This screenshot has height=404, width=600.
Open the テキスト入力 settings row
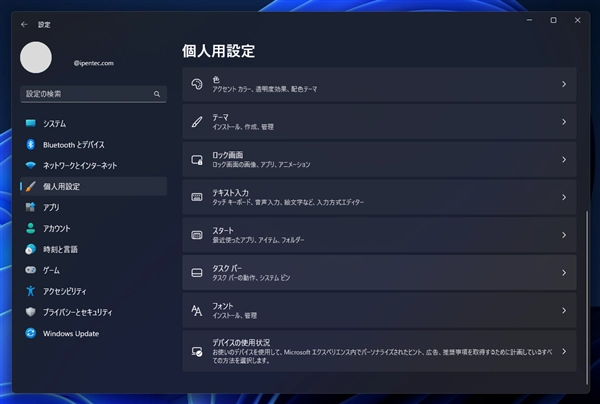coord(379,197)
